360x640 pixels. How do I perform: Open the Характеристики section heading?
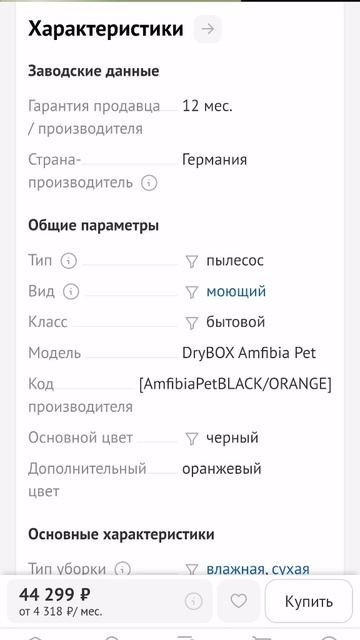[106, 29]
